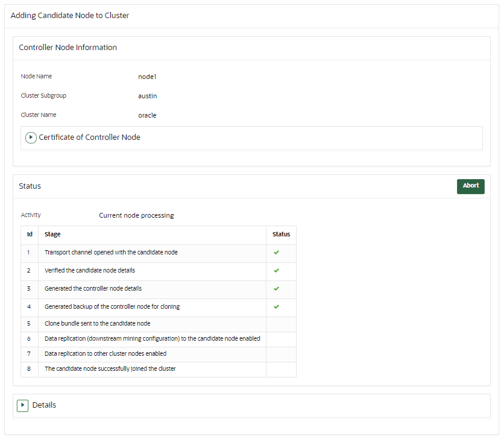Select Generated the controller node details row
The image size is (504, 439).
tap(159, 289)
